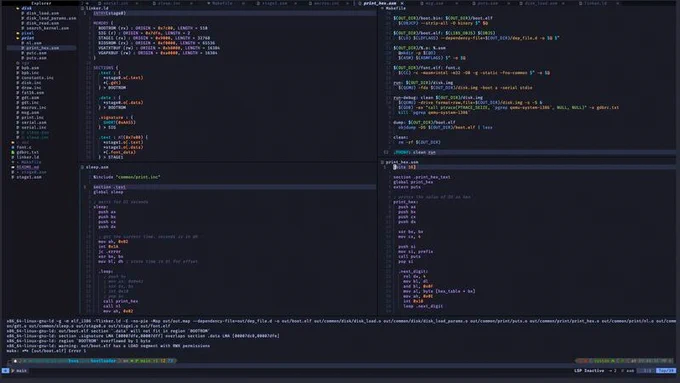This screenshot has height=383, width=680.
Task: Open fat16.asm in Explorer
Action: (x=33, y=93)
